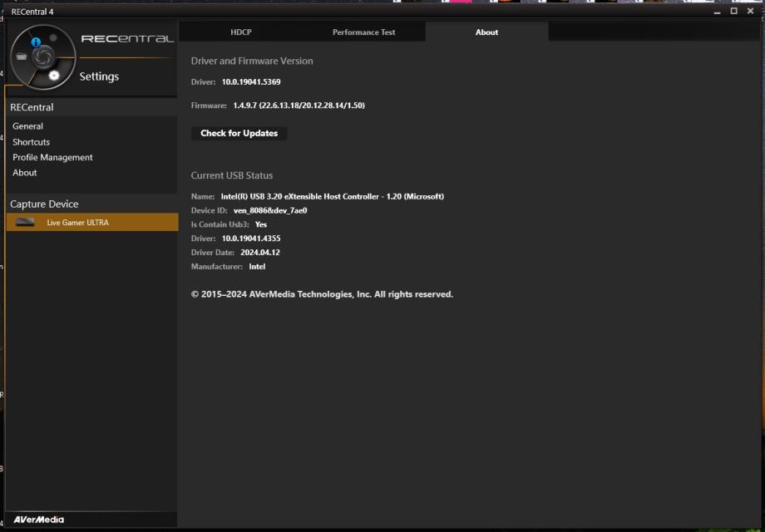765x532 pixels.
Task: Click the AVerMedia logo at the bottom
Action: click(x=38, y=520)
